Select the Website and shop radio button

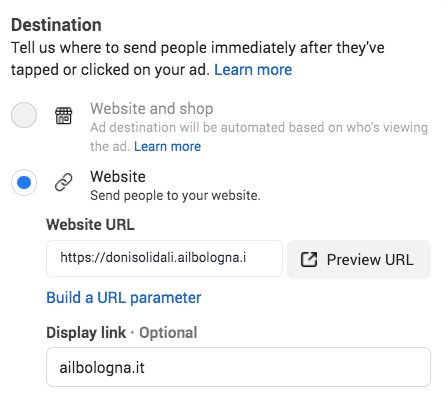click(24, 115)
